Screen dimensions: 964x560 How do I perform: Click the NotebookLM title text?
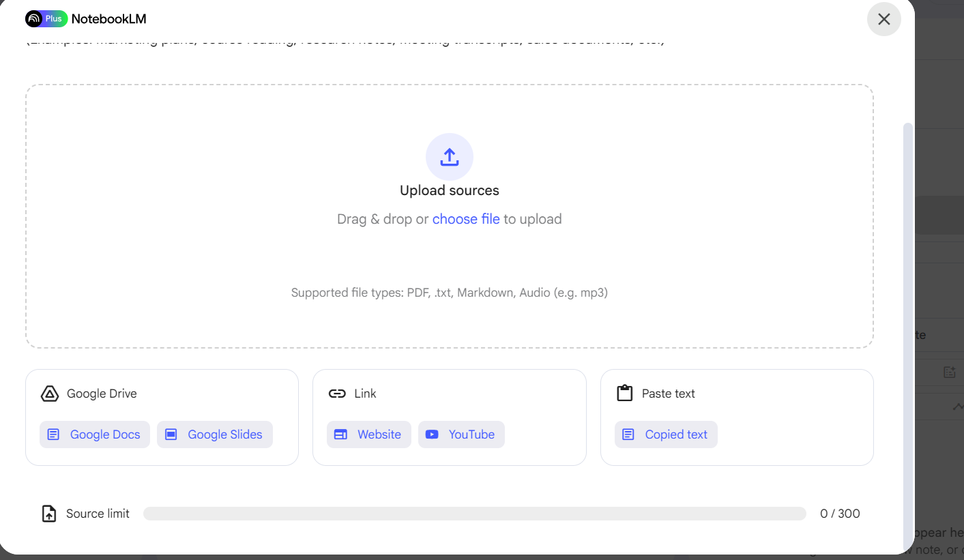pyautogui.click(x=109, y=19)
